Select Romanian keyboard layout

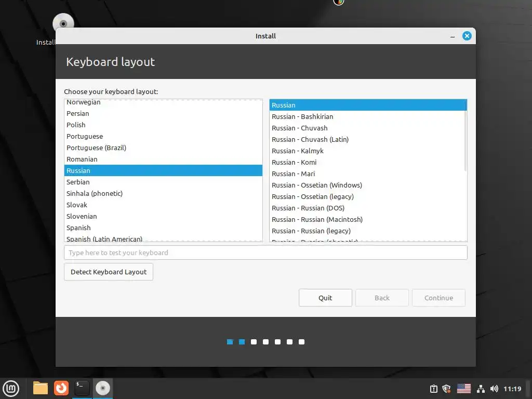pos(163,159)
